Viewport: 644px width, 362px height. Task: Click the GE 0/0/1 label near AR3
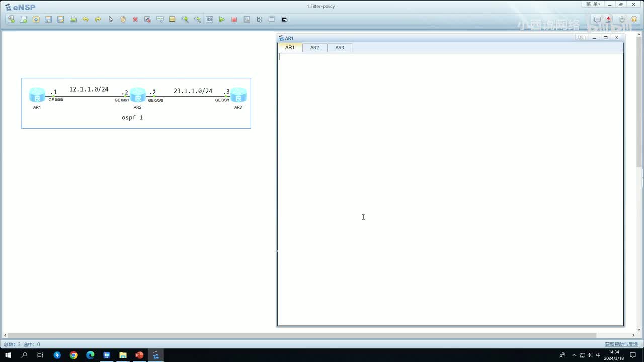(222, 100)
